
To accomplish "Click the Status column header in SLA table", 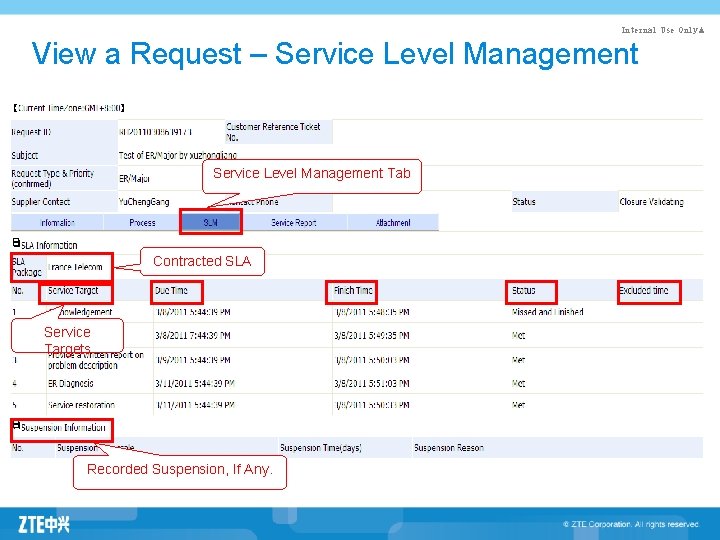I will pos(523,291).
